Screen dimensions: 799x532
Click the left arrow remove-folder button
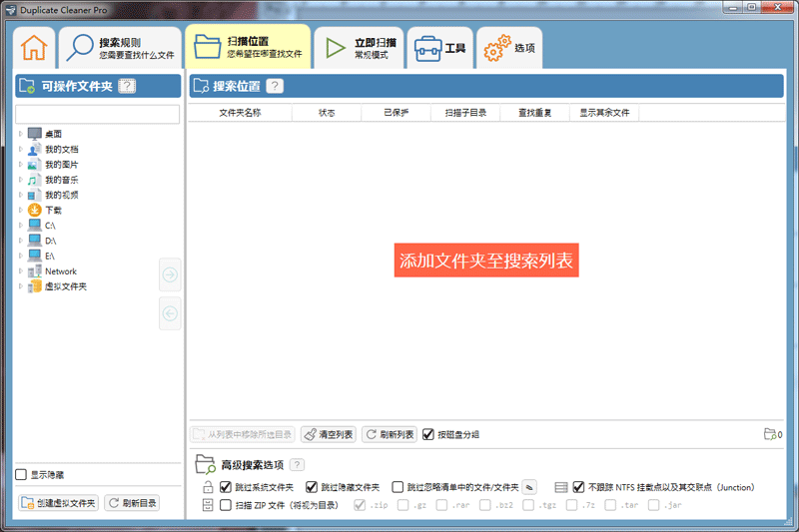(x=170, y=313)
